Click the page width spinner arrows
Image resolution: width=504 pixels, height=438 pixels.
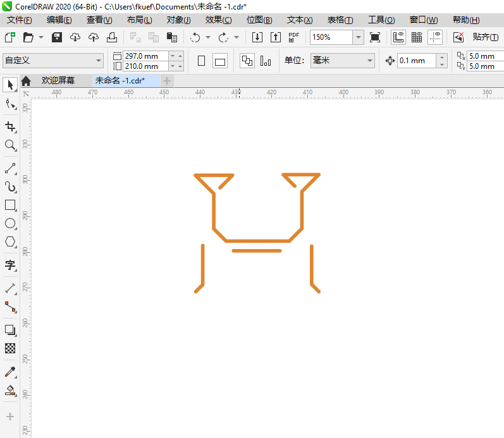176,56
